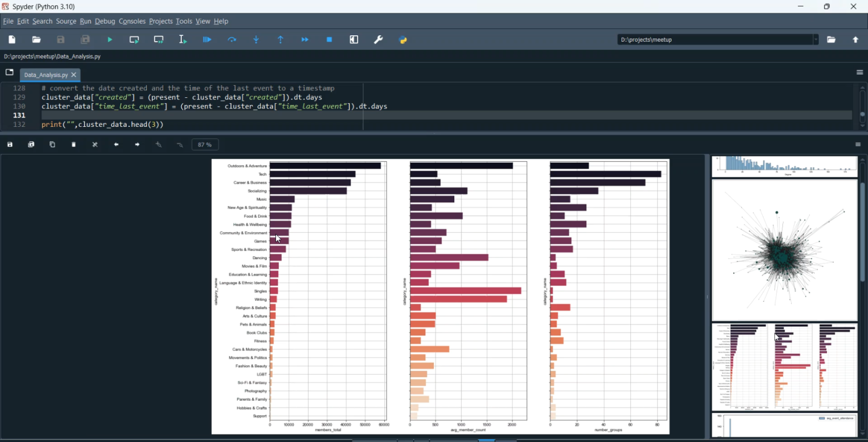Delete the current plot with trash icon
This screenshot has height=442, width=868.
(x=74, y=145)
